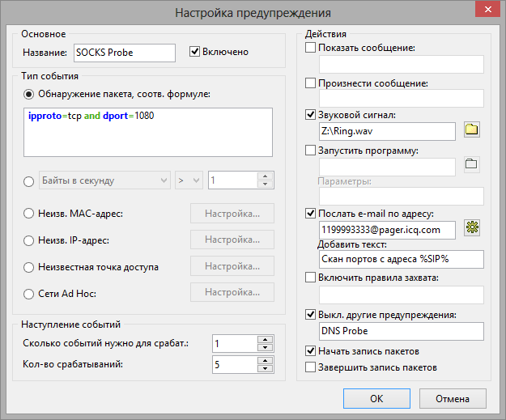This screenshot has height=420, width=506.
Task: Open the Байты в секунду dropdown
Action: pos(105,180)
